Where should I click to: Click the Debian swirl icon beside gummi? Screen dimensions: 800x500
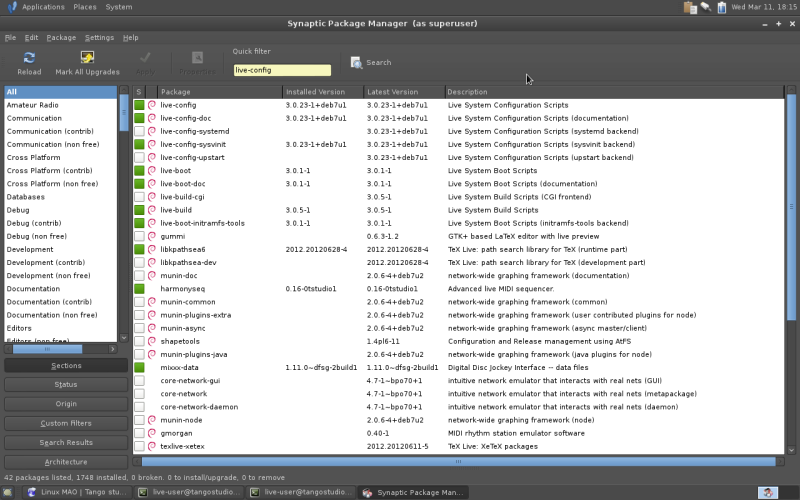tap(152, 236)
